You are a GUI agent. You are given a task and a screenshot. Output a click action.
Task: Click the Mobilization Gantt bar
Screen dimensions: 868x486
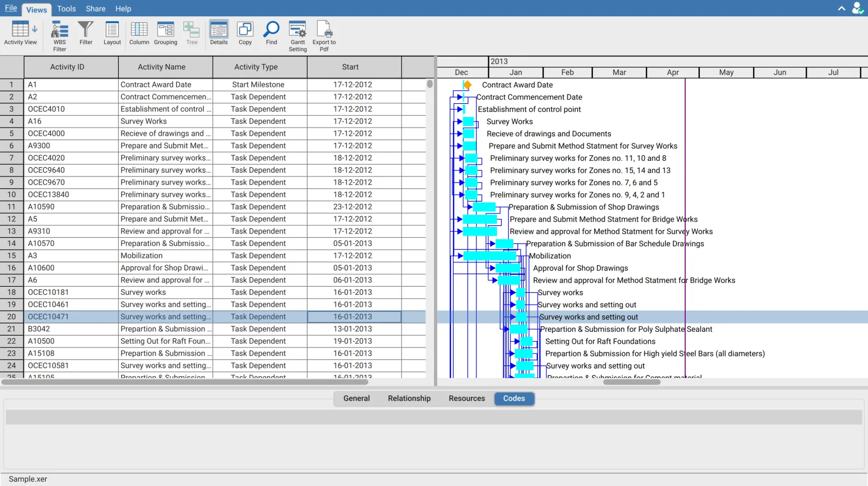point(489,256)
